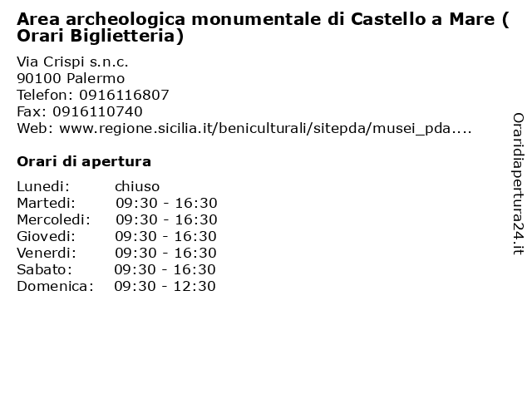This screenshot has width=532, height=399.
Task: Click the Telefon number 0916116807
Action: click(x=124, y=95)
